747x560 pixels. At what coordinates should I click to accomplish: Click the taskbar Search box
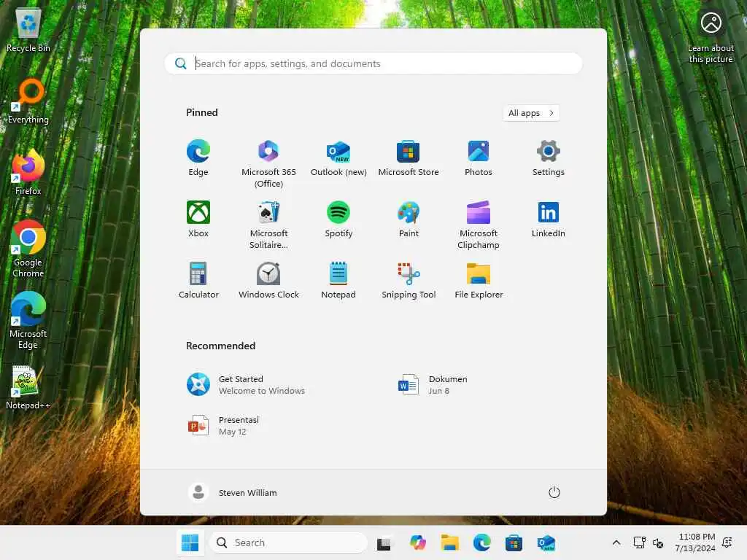tap(288, 542)
